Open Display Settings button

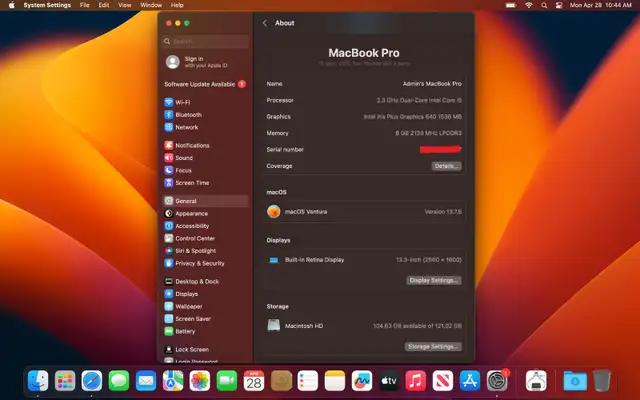(x=434, y=280)
